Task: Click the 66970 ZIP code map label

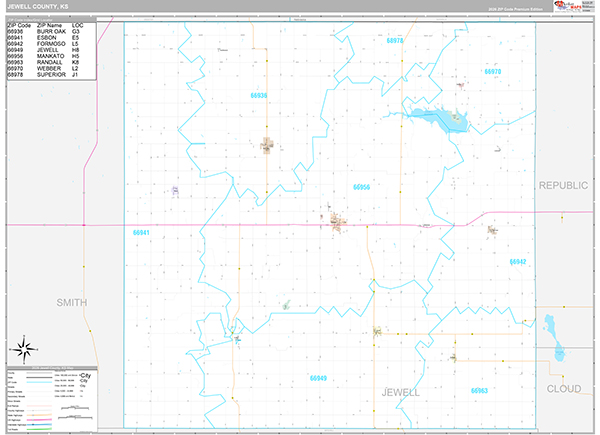Action: point(491,72)
